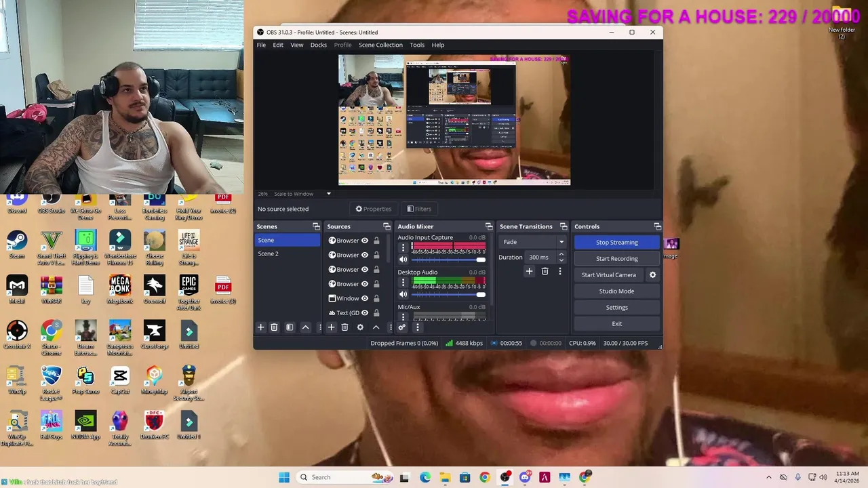868x488 pixels.
Task: Open transition properties three-dot menu
Action: pyautogui.click(x=559, y=271)
